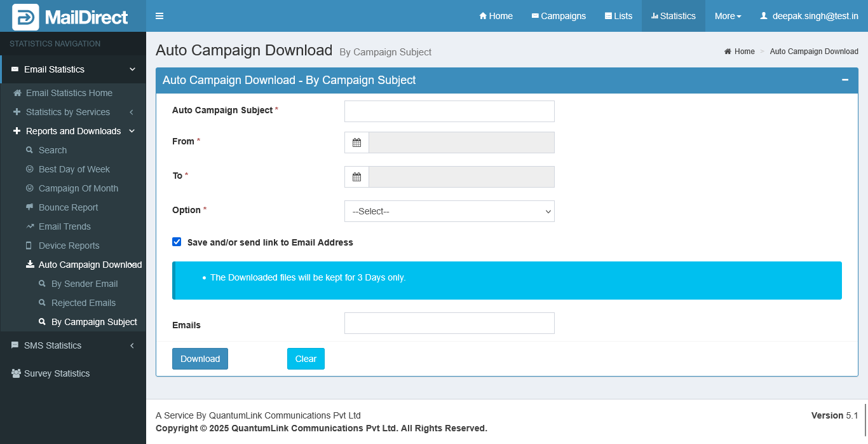The image size is (868, 444).
Task: Open the To date calendar icon
Action: click(x=356, y=177)
